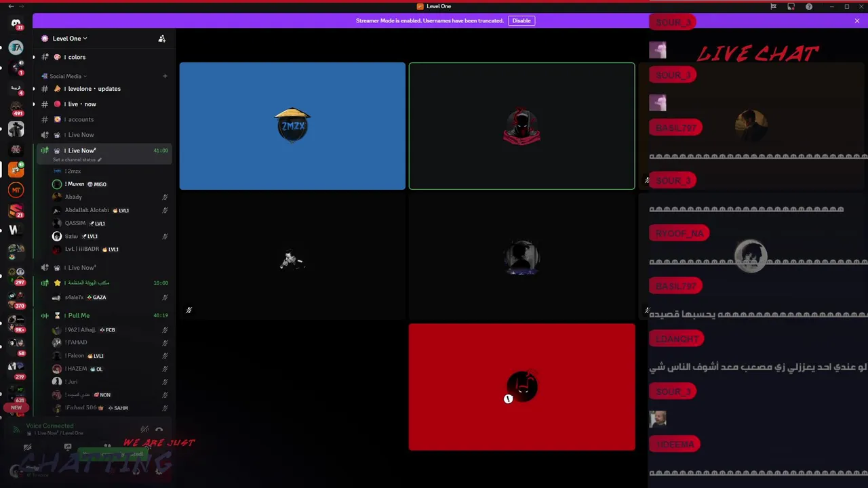Select voice user !Muvxn
Screen dimensions: 868x488
pos(111,184)
